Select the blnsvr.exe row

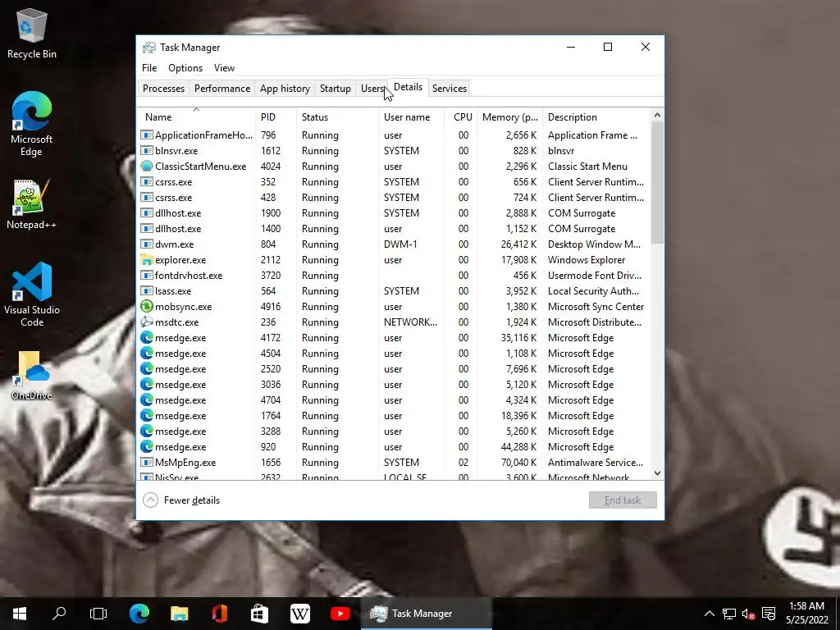click(x=394, y=151)
